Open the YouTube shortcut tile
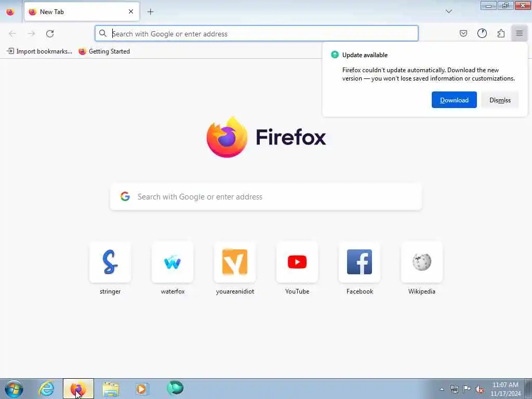The width and height of the screenshot is (532, 399). coord(297,262)
